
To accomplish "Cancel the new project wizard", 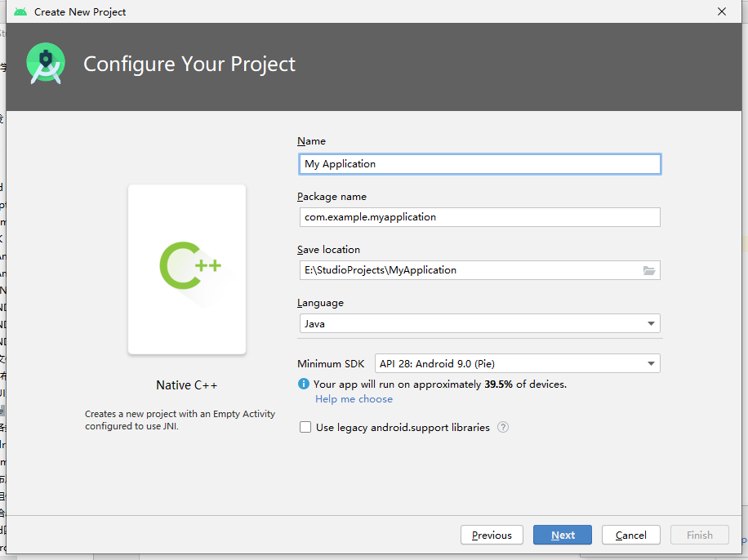I will [630, 535].
